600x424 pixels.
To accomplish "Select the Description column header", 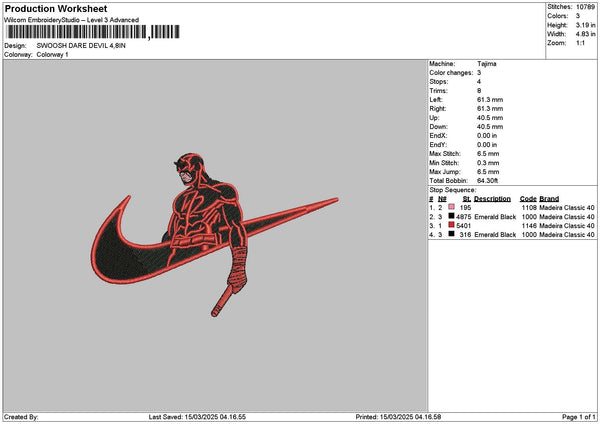I will 493,198.
